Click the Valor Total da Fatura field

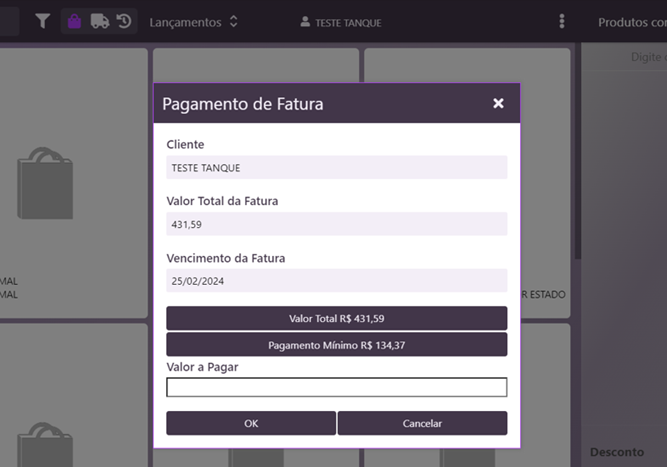[336, 224]
